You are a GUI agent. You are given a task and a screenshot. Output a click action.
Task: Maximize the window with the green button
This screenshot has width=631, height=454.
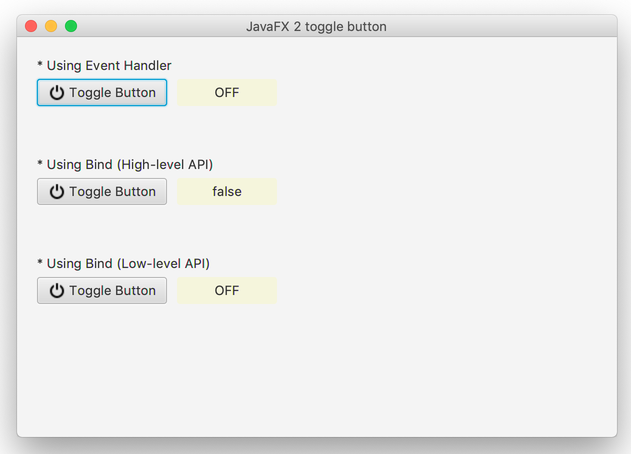coord(71,26)
